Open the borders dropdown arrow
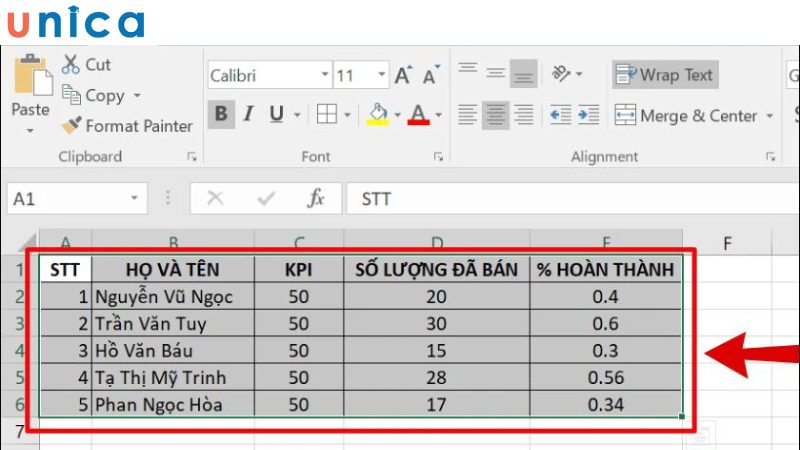The image size is (800, 450). (347, 115)
